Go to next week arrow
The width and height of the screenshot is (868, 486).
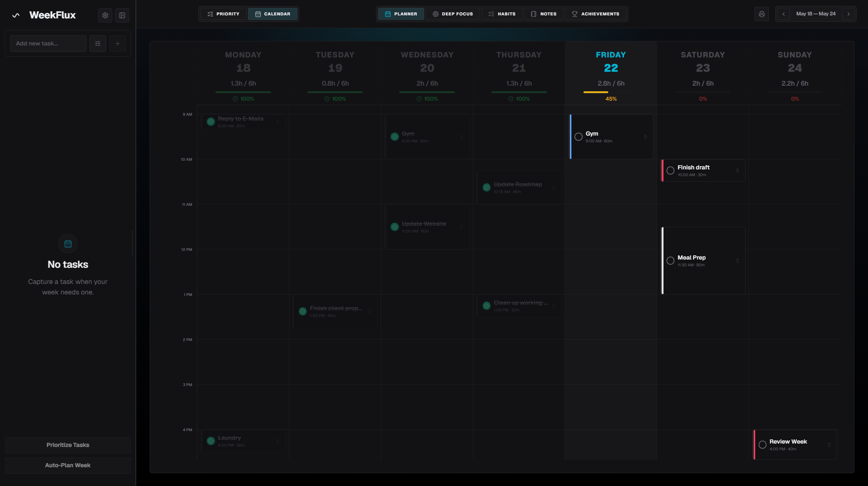(848, 14)
